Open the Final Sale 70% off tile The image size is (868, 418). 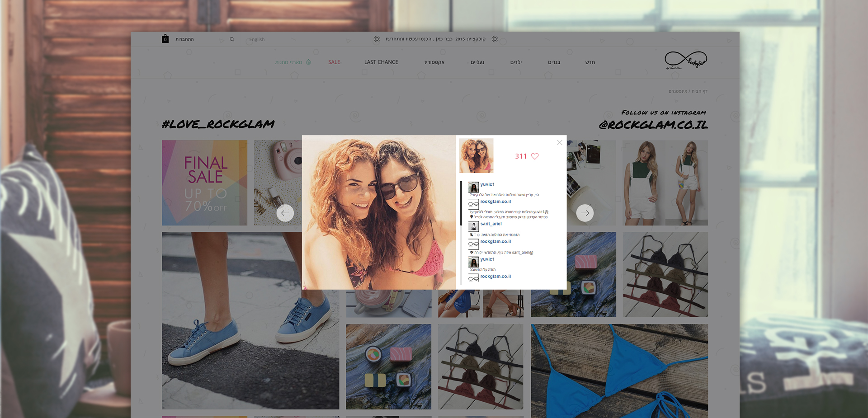click(x=205, y=183)
